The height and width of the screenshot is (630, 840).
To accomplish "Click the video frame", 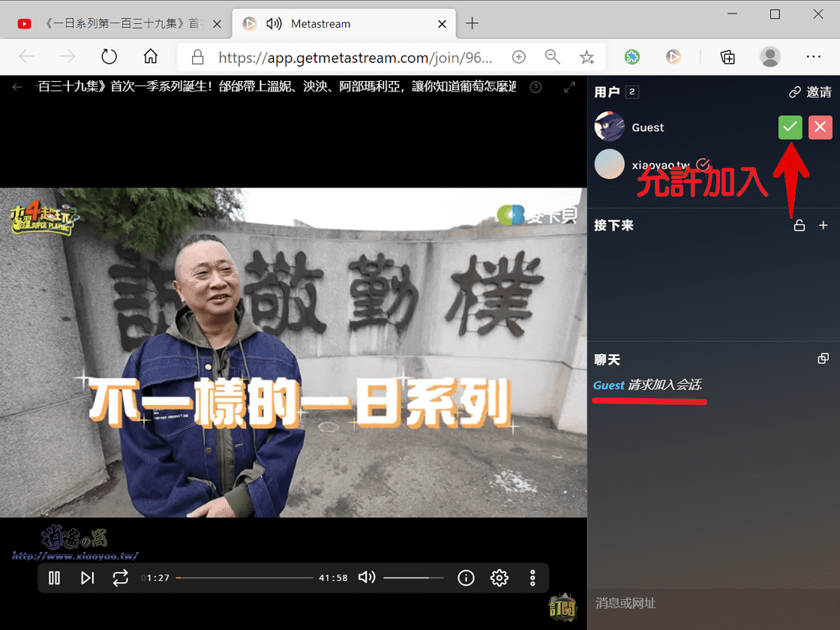I will pyautogui.click(x=293, y=352).
